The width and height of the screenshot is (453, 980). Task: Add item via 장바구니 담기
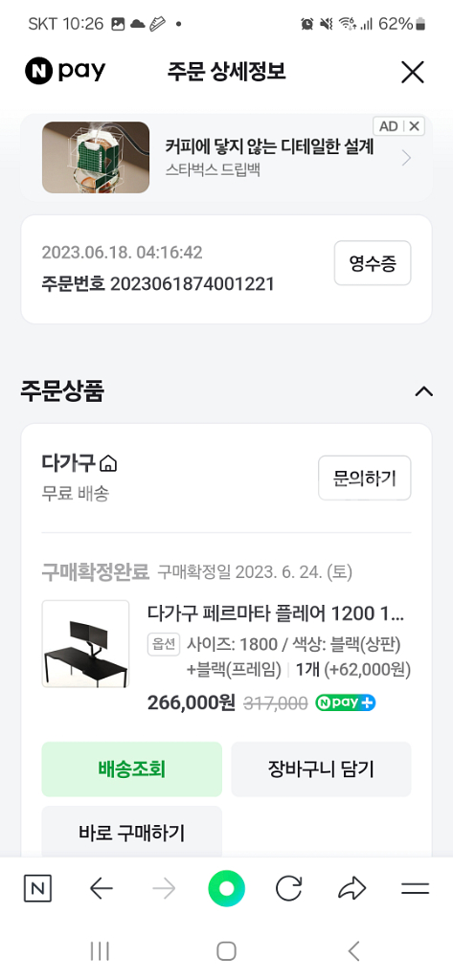(x=321, y=769)
